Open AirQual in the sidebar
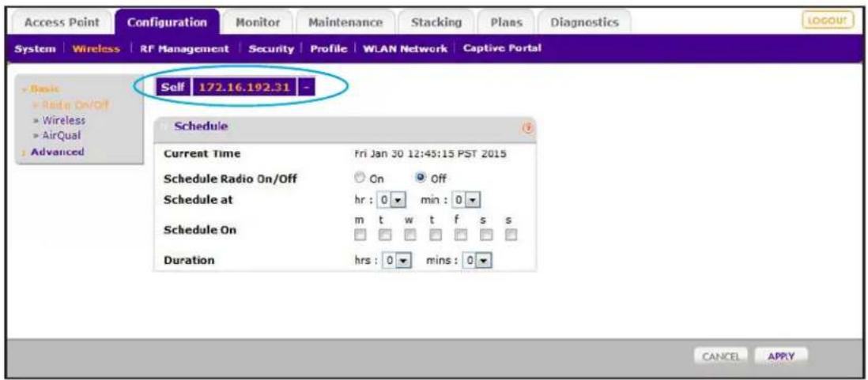This screenshot has height=380, width=868. pyautogui.click(x=56, y=134)
